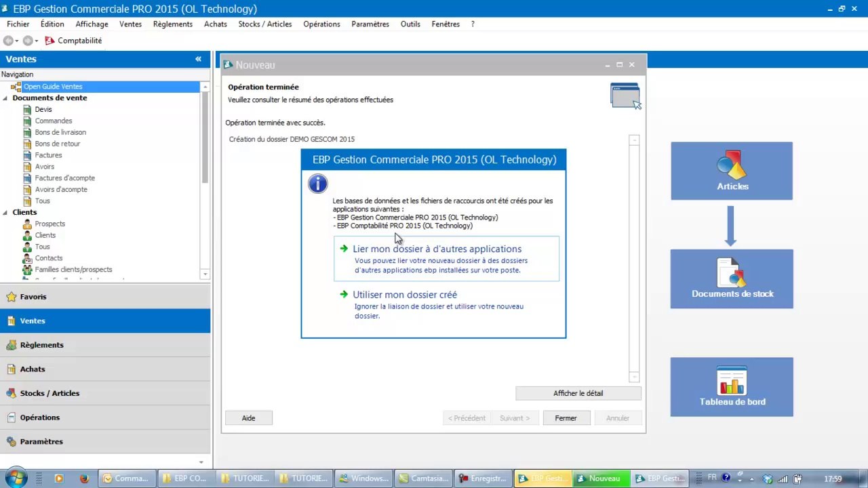Open the Fichier menu

(x=18, y=24)
